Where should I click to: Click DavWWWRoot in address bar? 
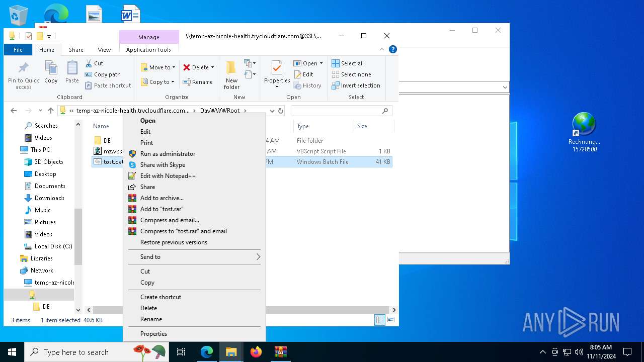[220, 111]
